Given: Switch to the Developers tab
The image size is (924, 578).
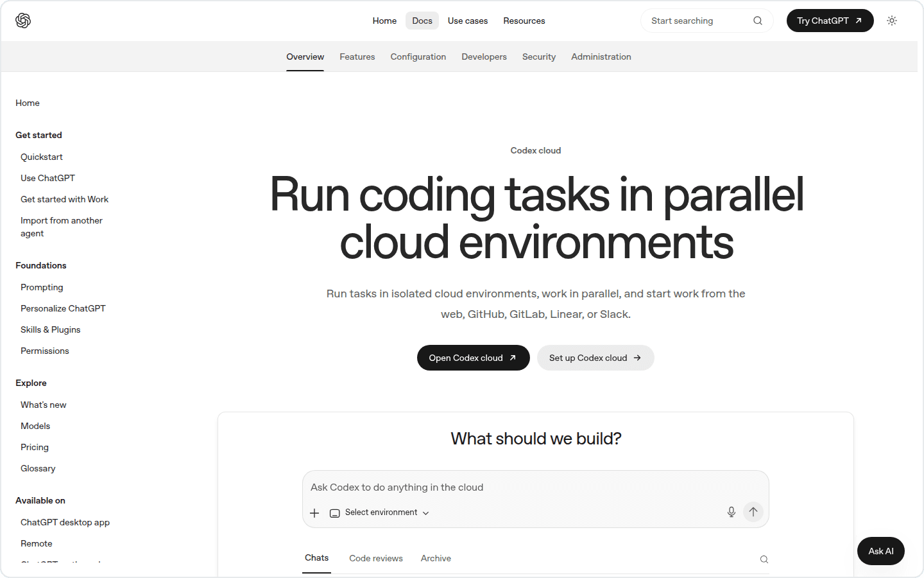Looking at the screenshot, I should tap(484, 57).
